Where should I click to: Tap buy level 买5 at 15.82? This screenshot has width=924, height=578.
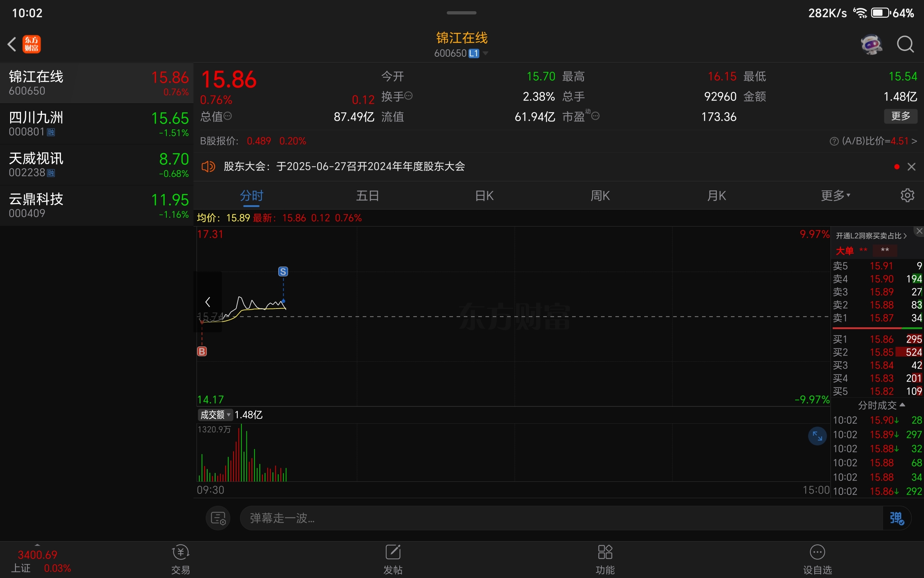point(877,392)
